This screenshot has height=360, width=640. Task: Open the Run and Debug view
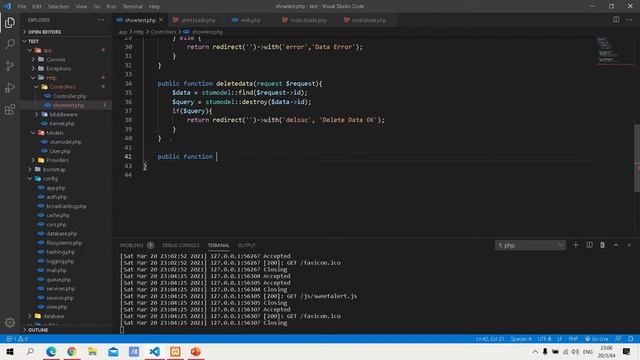[10, 88]
